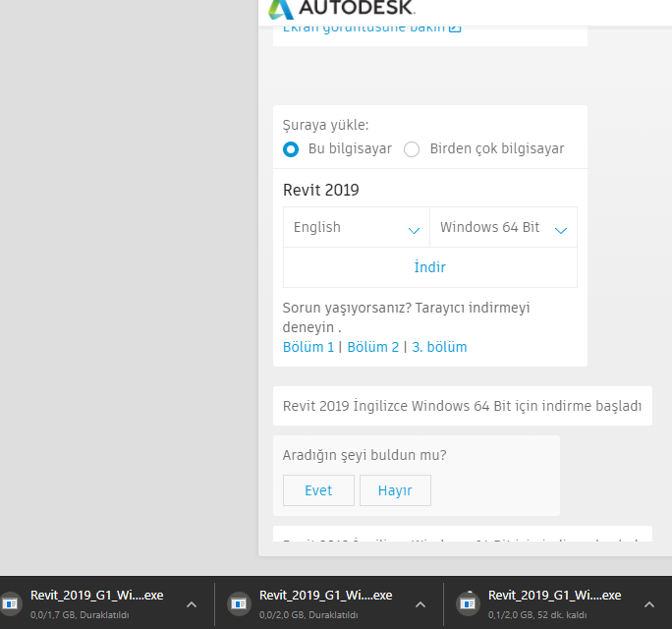Viewport: 672px width, 629px height.
Task: Click the Autodesk logo
Action: (342, 9)
